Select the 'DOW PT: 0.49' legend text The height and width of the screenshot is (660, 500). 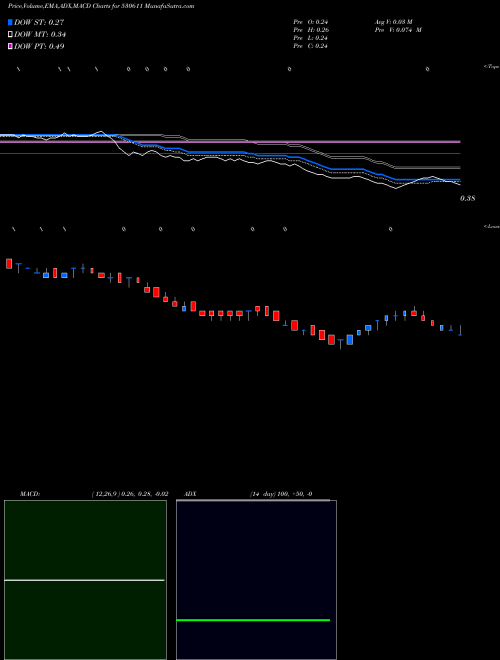[x=39, y=47]
